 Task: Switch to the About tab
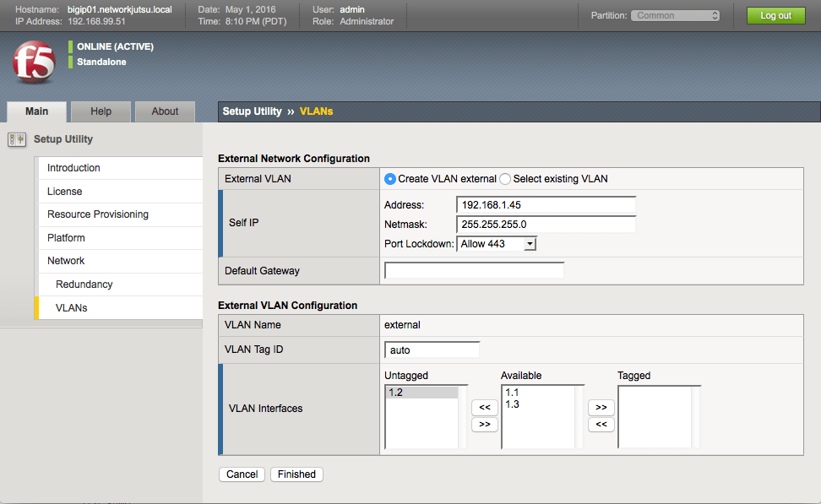coord(165,111)
